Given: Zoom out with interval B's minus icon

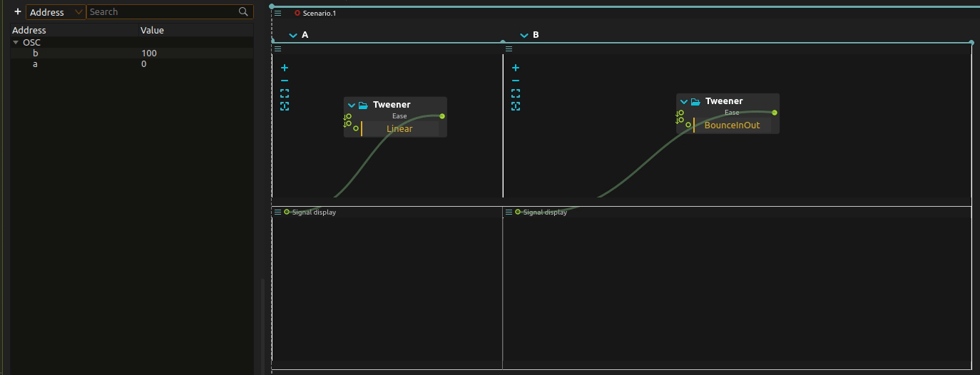Looking at the screenshot, I should (516, 81).
